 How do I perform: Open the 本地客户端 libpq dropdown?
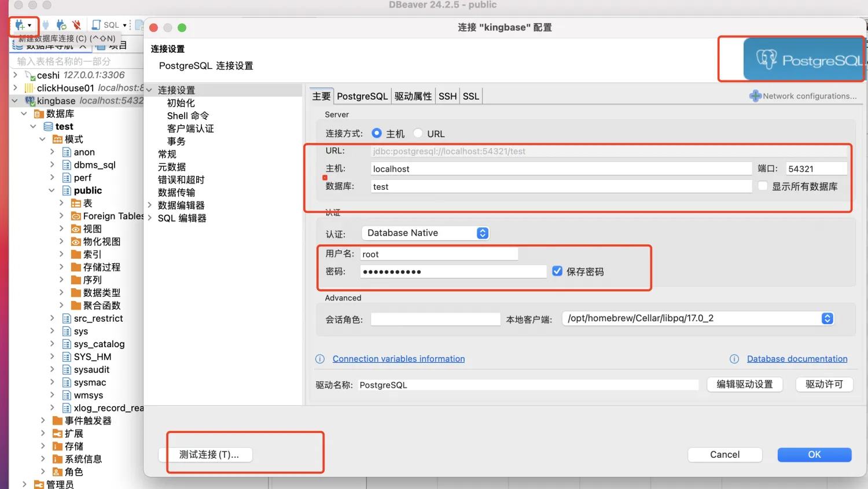(x=827, y=318)
